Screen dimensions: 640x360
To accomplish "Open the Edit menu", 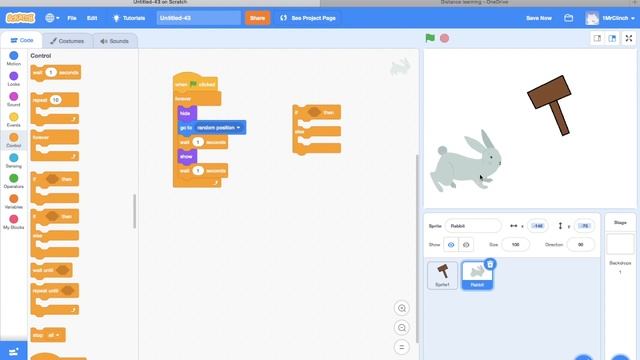I will point(92,18).
